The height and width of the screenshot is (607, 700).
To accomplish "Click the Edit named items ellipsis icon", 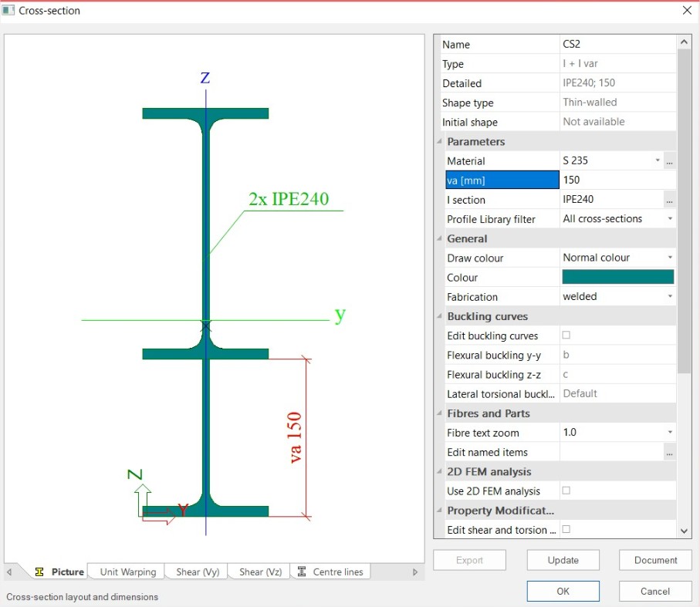I will pos(669,451).
